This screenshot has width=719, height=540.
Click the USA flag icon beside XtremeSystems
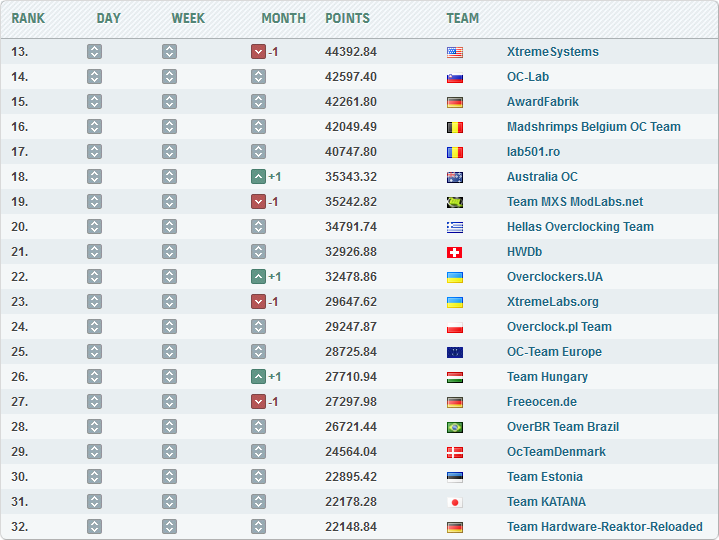coord(455,52)
